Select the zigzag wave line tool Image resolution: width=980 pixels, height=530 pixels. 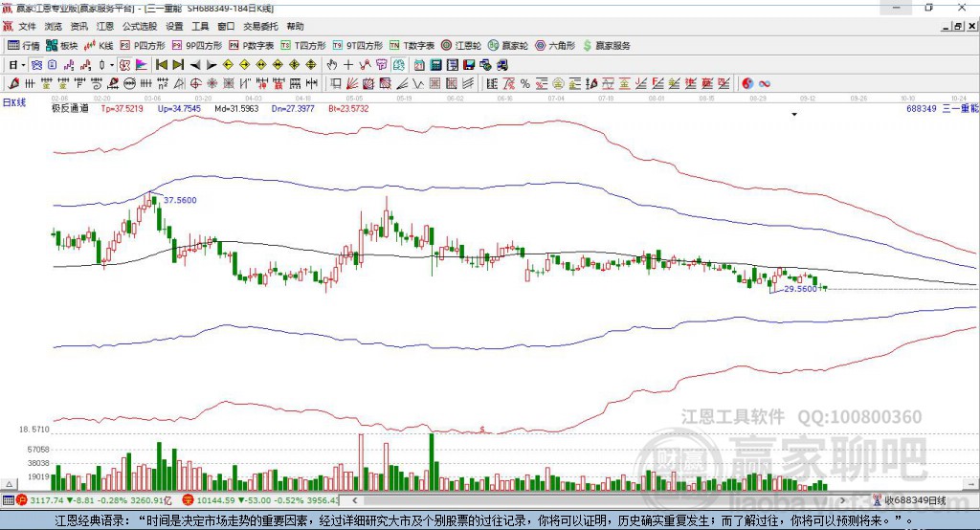point(418,84)
